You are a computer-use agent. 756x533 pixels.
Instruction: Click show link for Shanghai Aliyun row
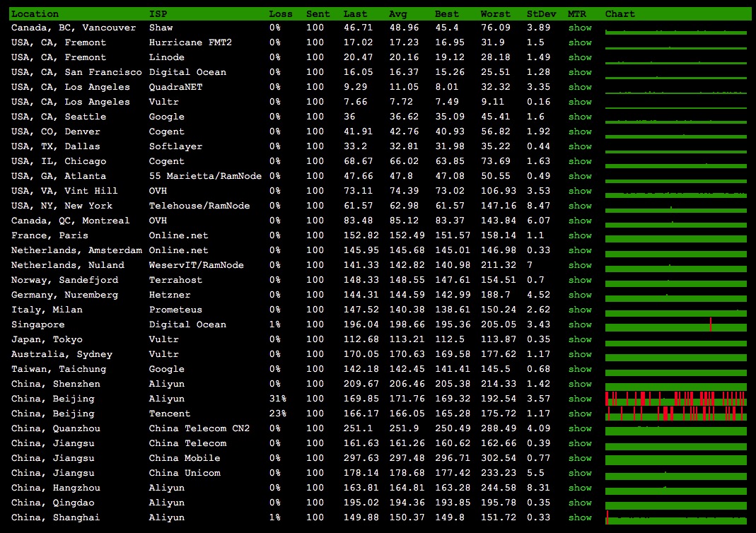(580, 517)
